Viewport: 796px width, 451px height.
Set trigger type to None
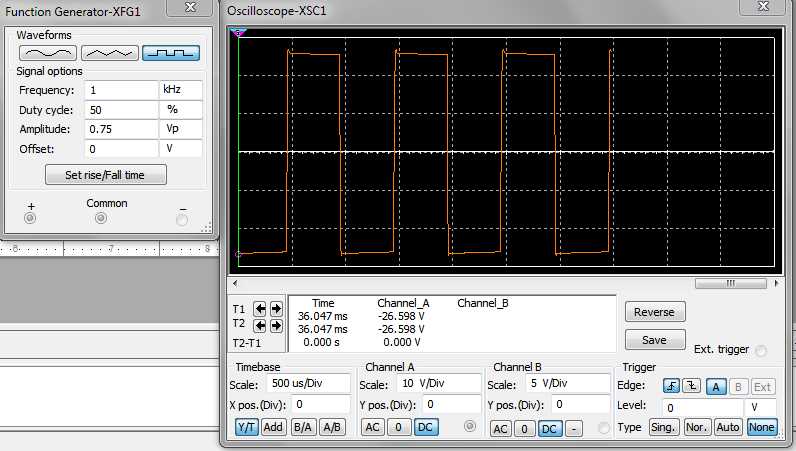click(761, 427)
